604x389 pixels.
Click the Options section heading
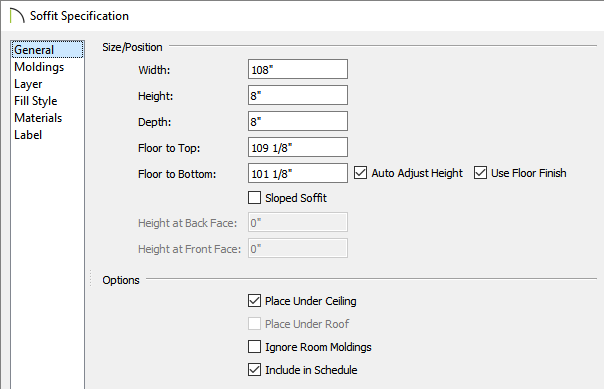pyautogui.click(x=121, y=280)
